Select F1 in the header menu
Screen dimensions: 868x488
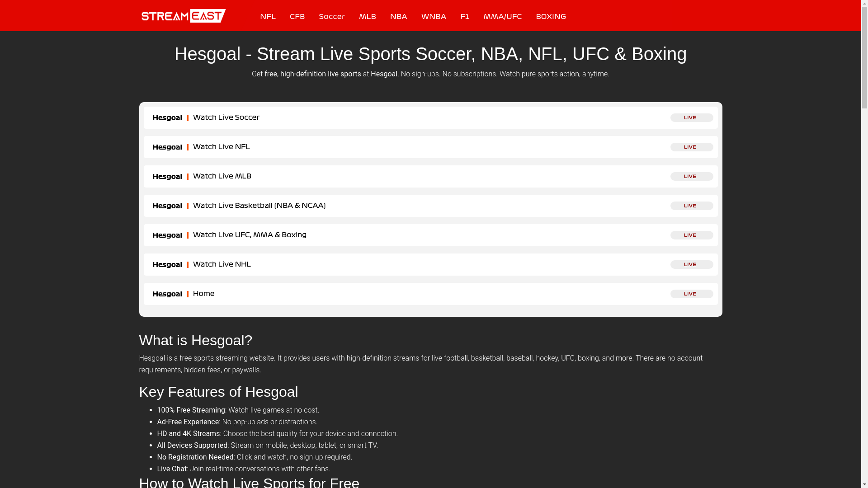point(465,16)
